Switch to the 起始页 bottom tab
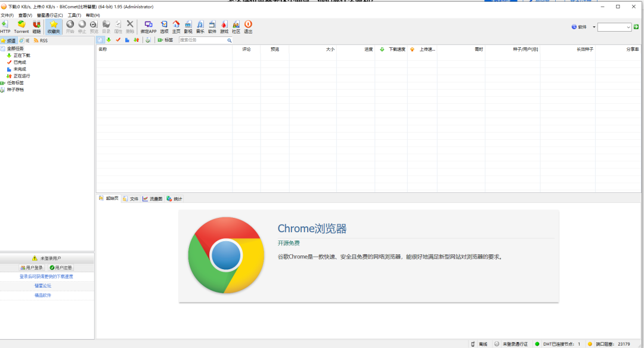This screenshot has height=348, width=644. pos(109,198)
